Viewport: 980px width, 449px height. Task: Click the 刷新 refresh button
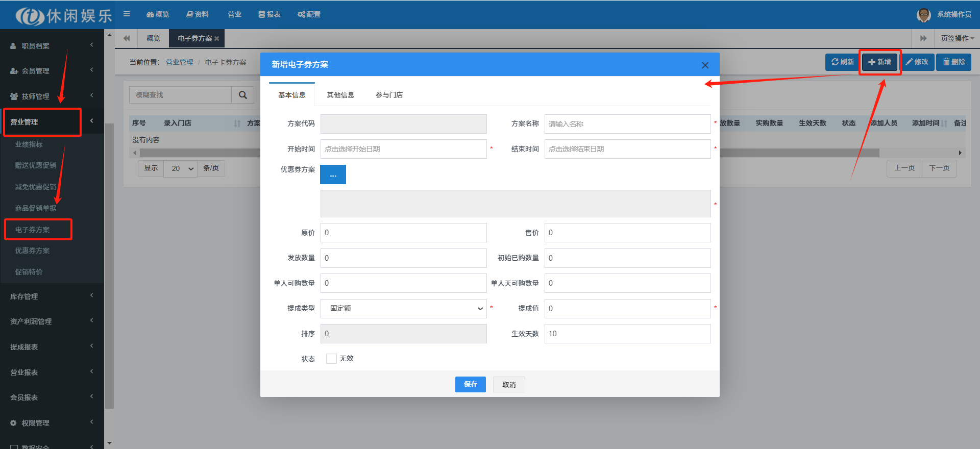(x=842, y=62)
